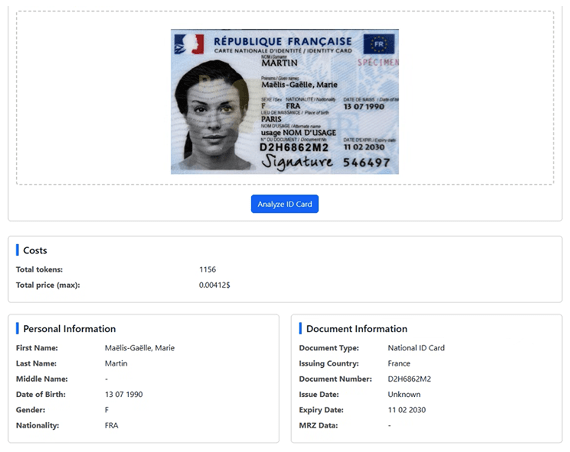Screen dimensions: 570x452
Task: Click the Document Number value D2H6862M2
Action: pos(409,379)
